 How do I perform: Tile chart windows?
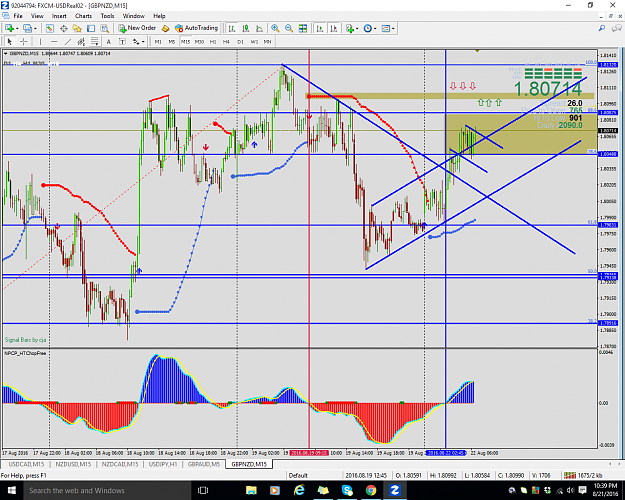303,28
